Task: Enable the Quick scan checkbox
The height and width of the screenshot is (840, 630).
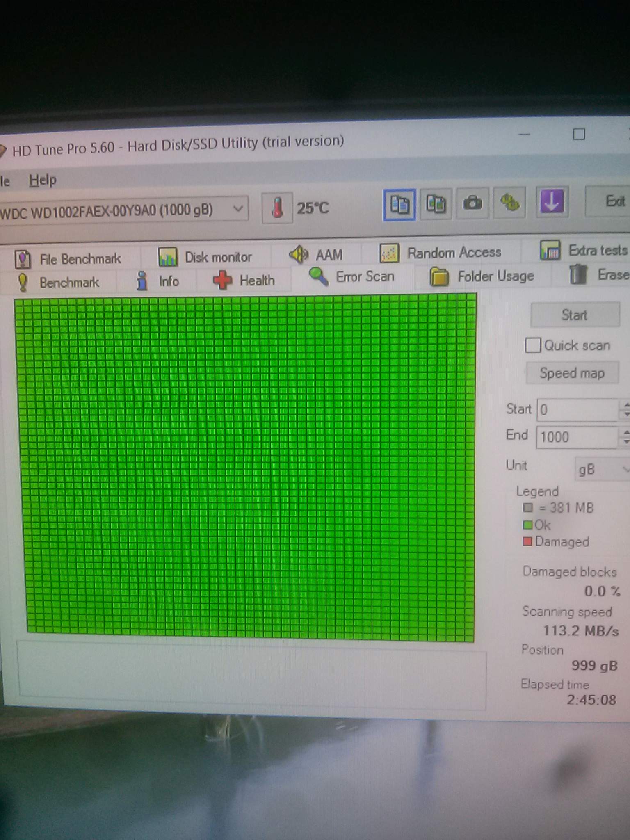Action: pos(532,345)
